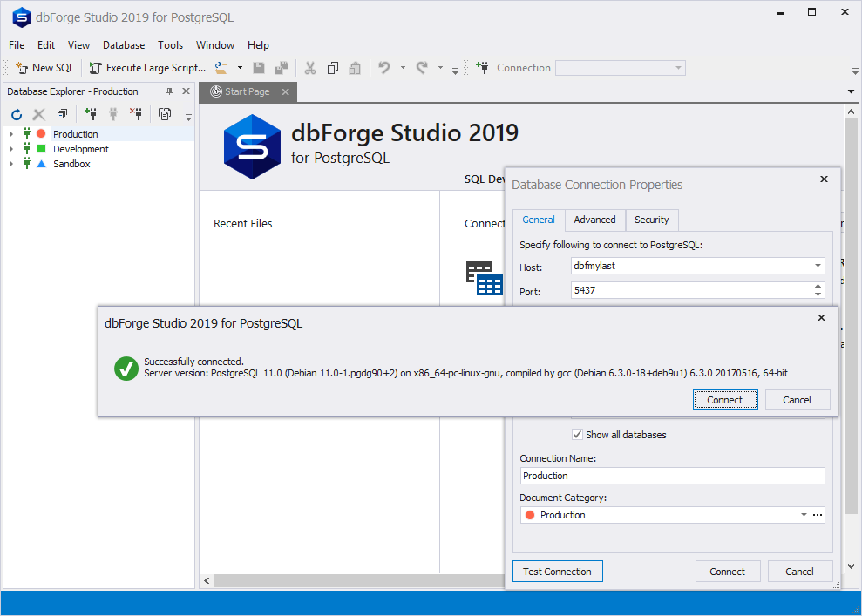Open the Database menu
Image resolution: width=862 pixels, height=616 pixels.
point(124,45)
